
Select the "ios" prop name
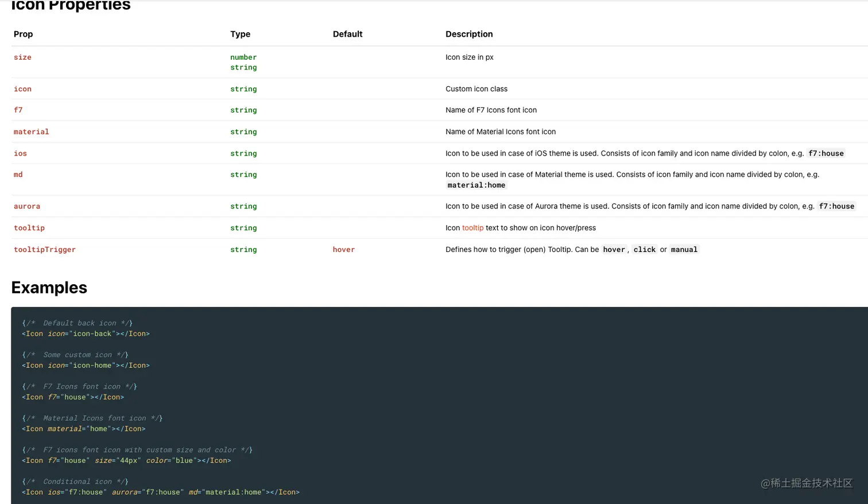click(20, 154)
